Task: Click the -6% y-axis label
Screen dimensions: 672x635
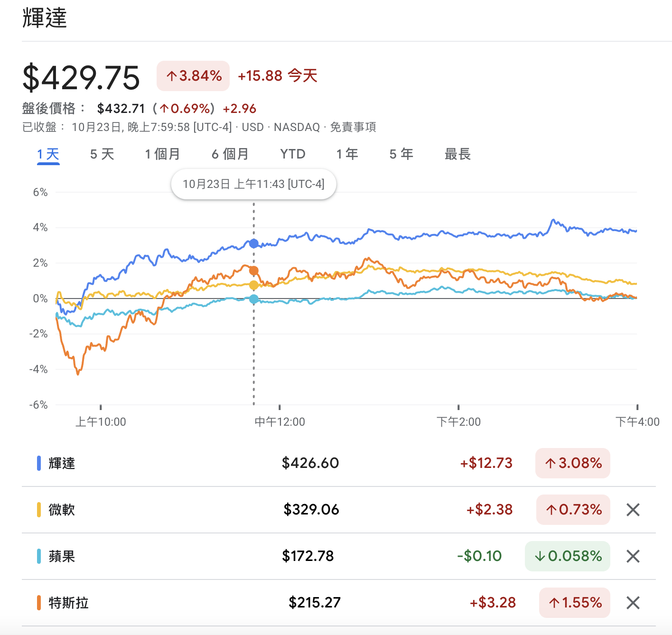Action: 38,405
